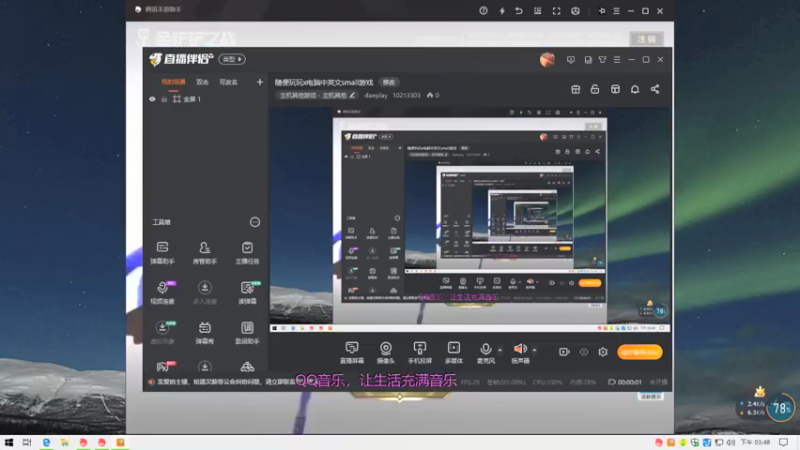The height and width of the screenshot is (450, 800).
Task: Switch to the first orange scene tab
Action: [x=173, y=82]
